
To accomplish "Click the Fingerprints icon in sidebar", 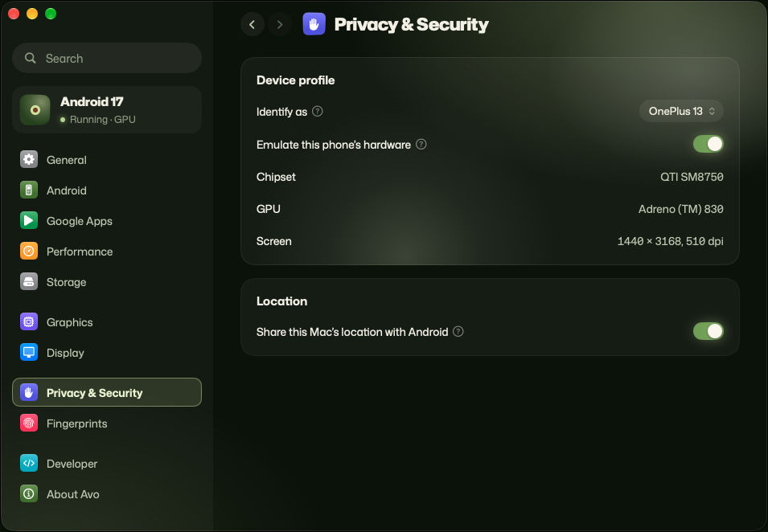I will coord(29,424).
